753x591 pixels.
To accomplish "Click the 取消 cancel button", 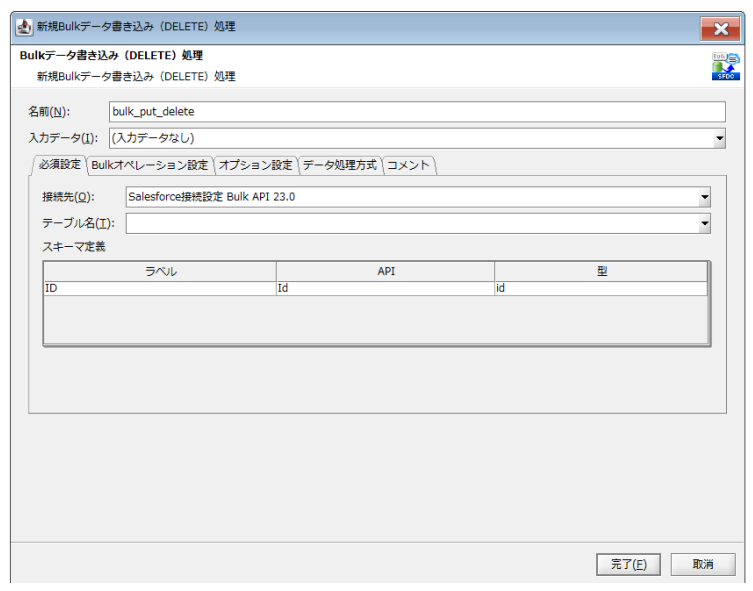I will [x=702, y=564].
